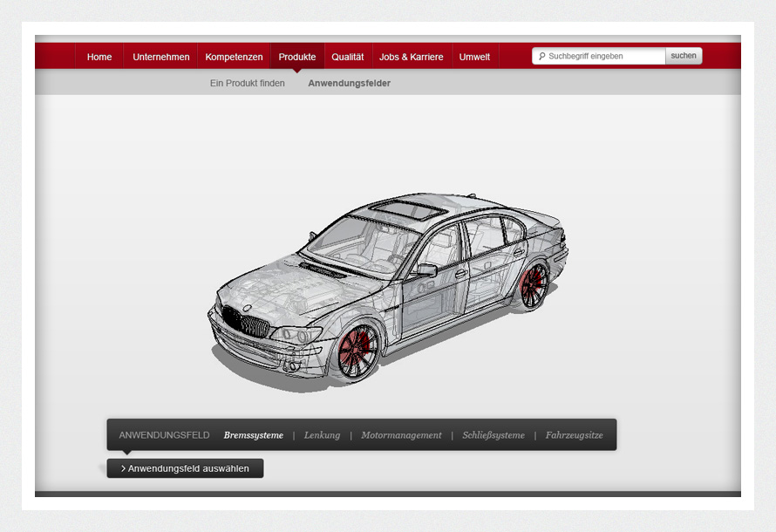Click the Suchbegriff eingeben search field
Viewport: 776px width, 532px height.
(599, 56)
